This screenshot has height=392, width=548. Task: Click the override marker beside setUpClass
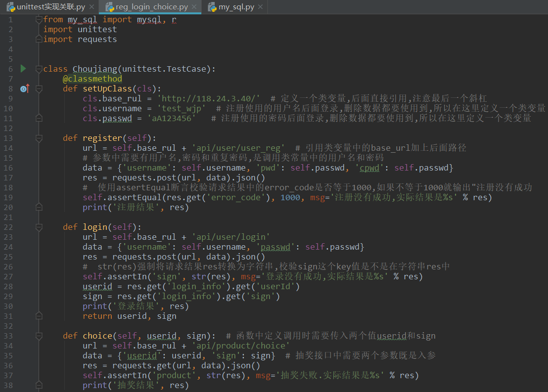click(25, 88)
